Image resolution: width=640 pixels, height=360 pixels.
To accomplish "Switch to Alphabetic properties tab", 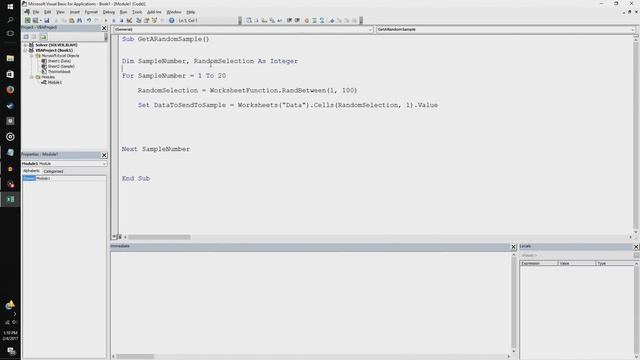I will tap(31, 171).
